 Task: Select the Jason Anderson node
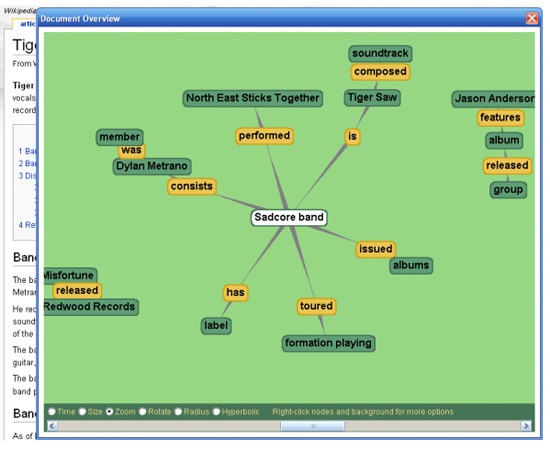pyautogui.click(x=494, y=99)
